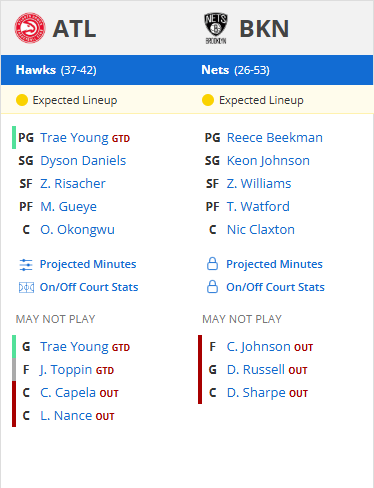Click the Nets (26-53) team header
This screenshot has height=488, width=374.
pyautogui.click(x=235, y=70)
